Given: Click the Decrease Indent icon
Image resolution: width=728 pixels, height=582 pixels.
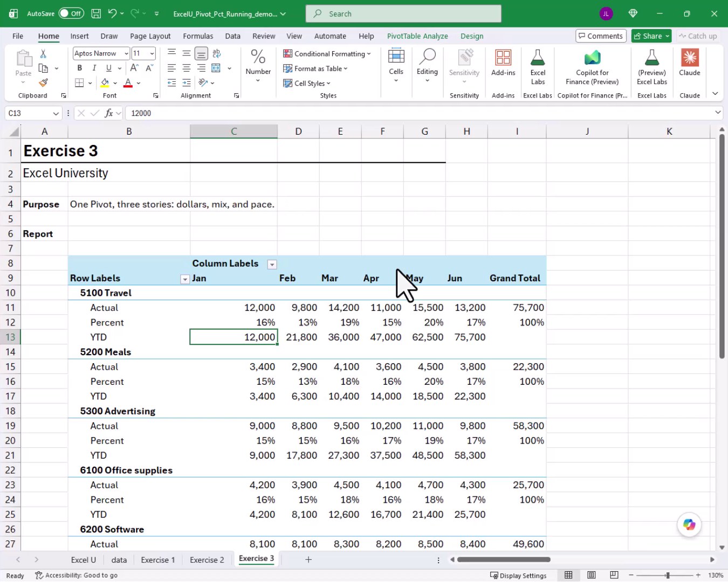Looking at the screenshot, I should coord(171,83).
